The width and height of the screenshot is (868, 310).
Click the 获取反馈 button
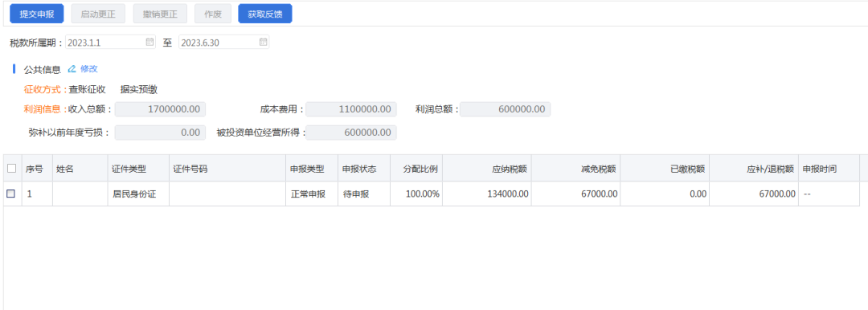click(x=265, y=14)
